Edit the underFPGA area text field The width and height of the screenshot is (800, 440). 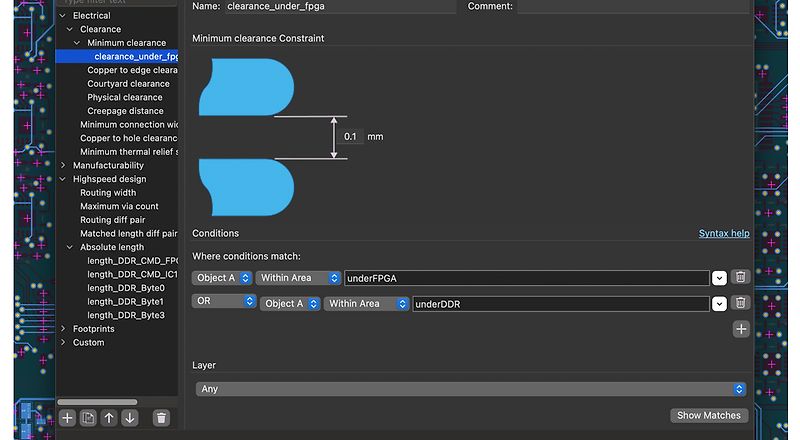click(x=527, y=278)
